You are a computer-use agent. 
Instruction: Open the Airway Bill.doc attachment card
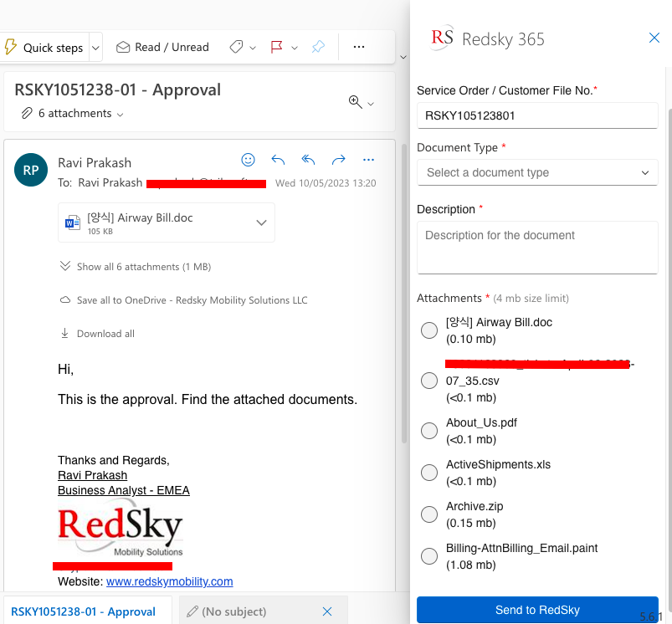coord(167,222)
